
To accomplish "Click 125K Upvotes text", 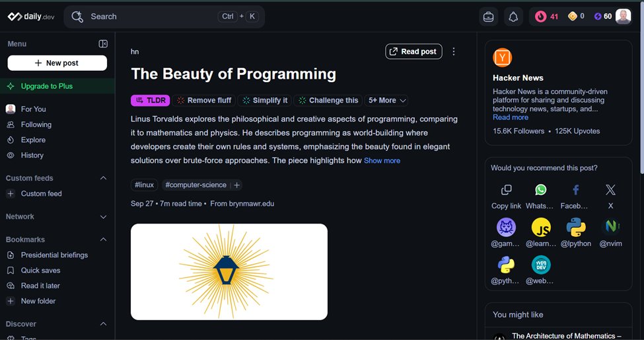I will [577, 131].
